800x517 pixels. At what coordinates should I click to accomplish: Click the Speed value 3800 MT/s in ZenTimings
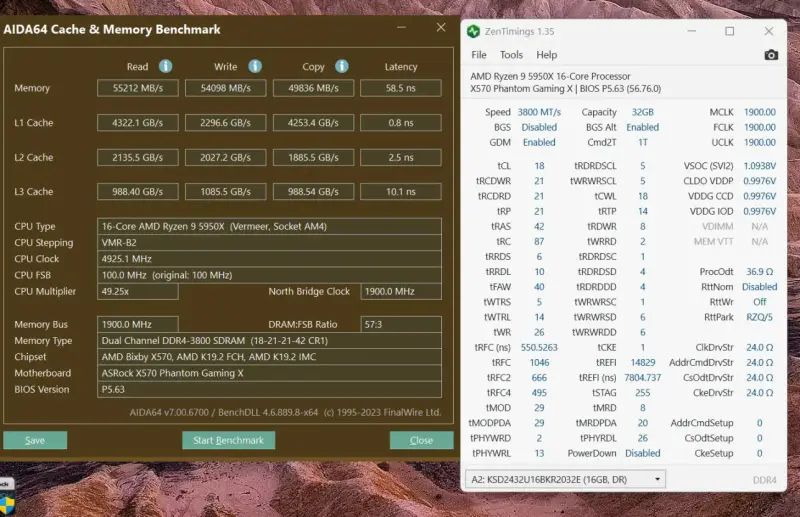[x=539, y=112]
